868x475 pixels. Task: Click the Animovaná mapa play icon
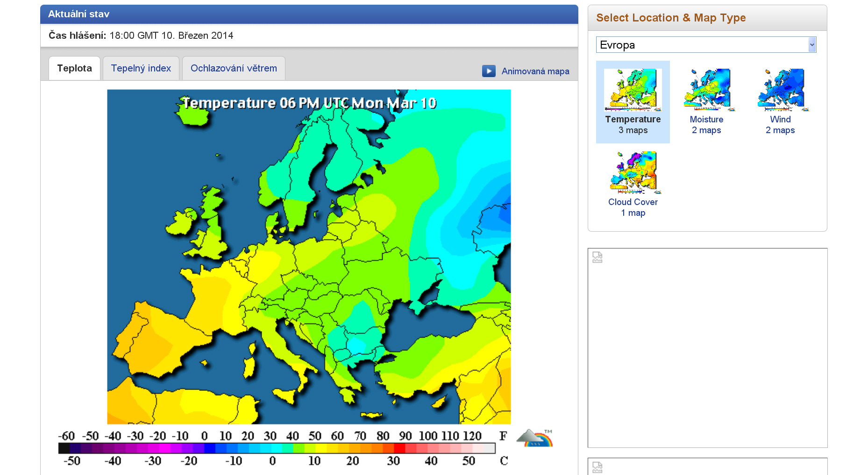click(x=489, y=71)
